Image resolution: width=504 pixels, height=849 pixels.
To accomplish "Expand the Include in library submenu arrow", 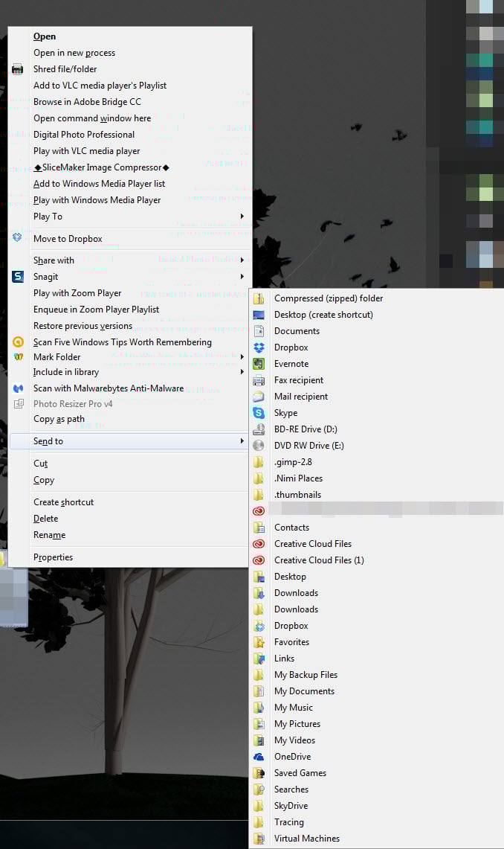I will point(242,372).
